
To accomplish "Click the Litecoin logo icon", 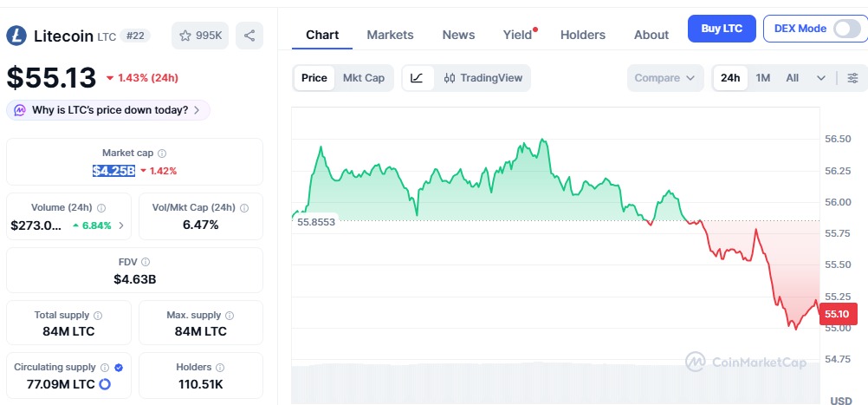I will pyautogui.click(x=16, y=36).
